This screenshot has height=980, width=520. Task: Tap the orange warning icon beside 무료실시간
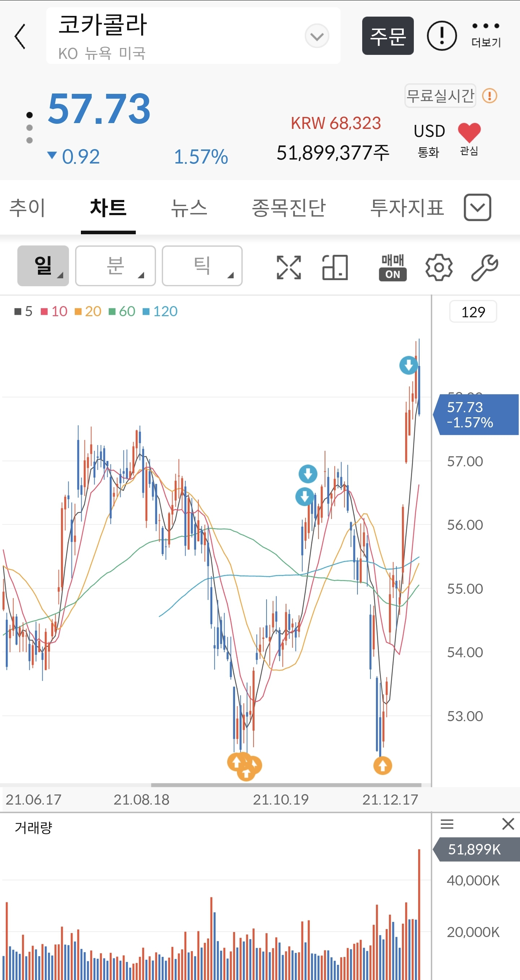490,96
